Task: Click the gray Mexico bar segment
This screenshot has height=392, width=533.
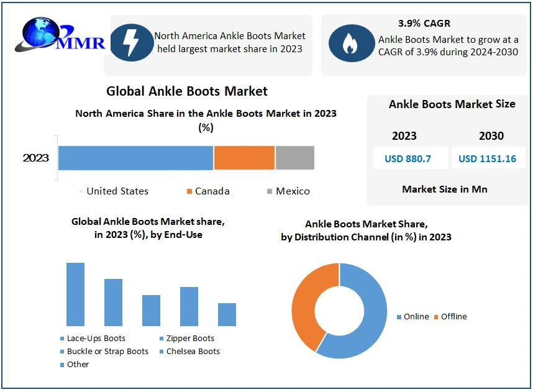Action: (x=294, y=158)
